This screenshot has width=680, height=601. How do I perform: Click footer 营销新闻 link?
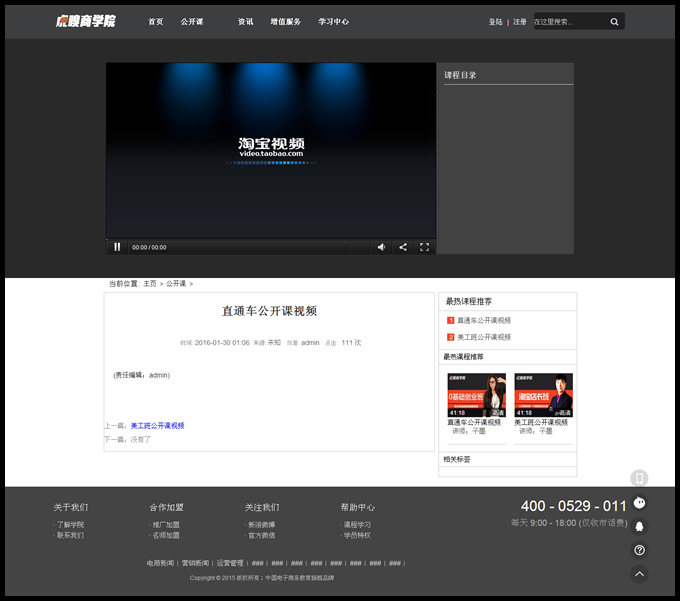coord(195,563)
